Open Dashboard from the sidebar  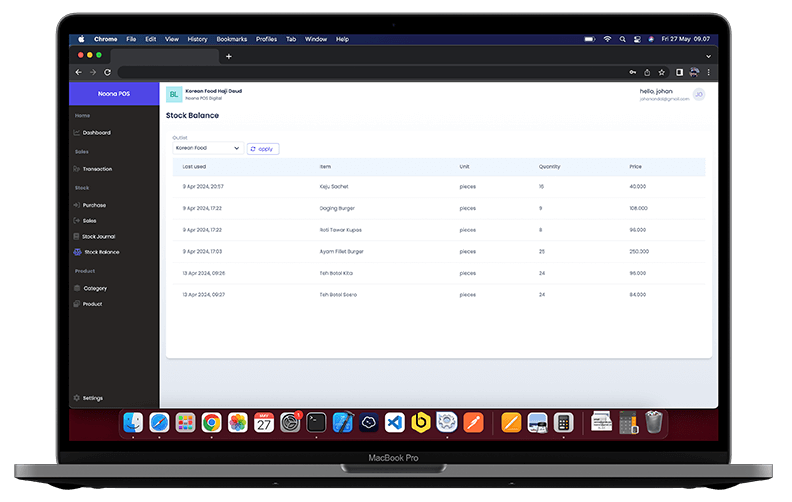click(96, 132)
